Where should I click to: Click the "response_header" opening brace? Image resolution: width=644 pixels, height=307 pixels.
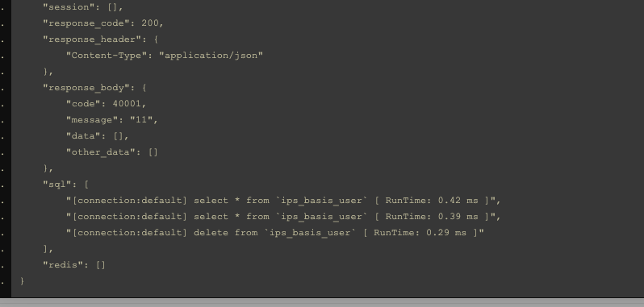(157, 39)
